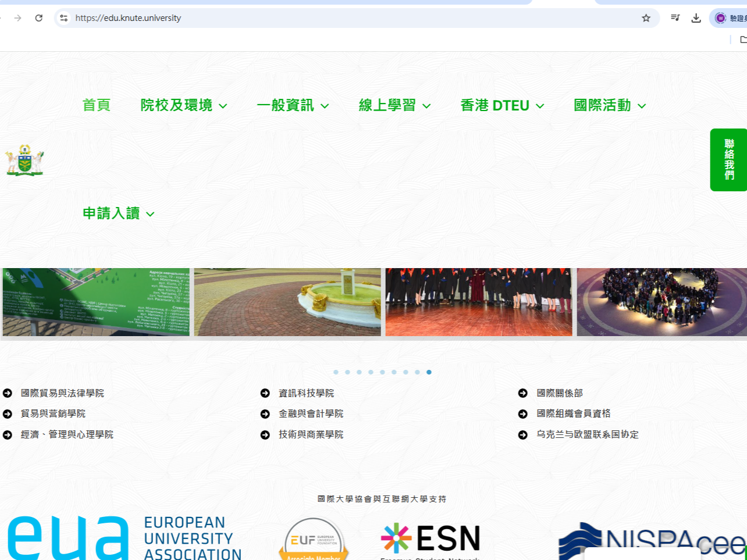Viewport: 747px width, 560px height.
Task: Click the ESN Erasmus Student Network logo
Action: [x=431, y=539]
